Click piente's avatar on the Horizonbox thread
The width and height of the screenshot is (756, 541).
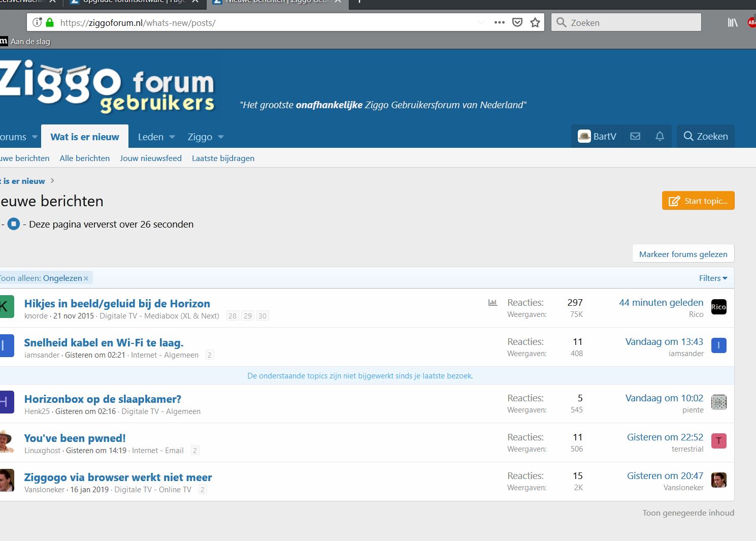click(x=718, y=402)
